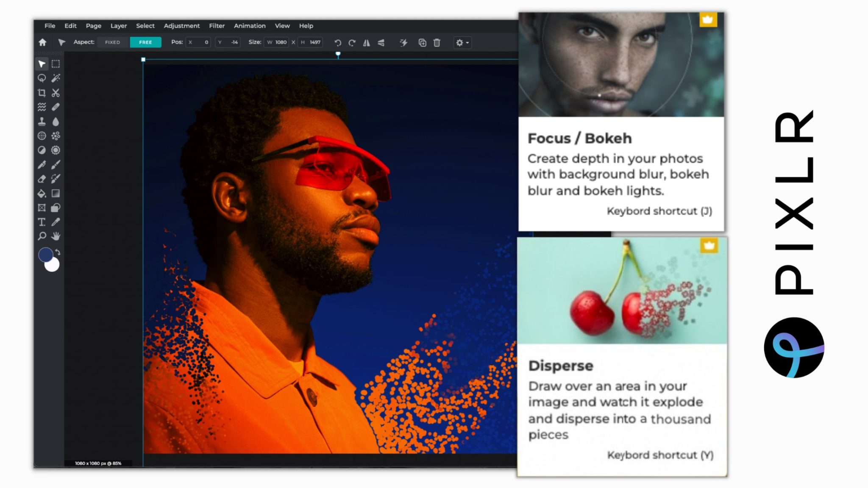
Task: Enable FREE aspect mode
Action: point(145,42)
